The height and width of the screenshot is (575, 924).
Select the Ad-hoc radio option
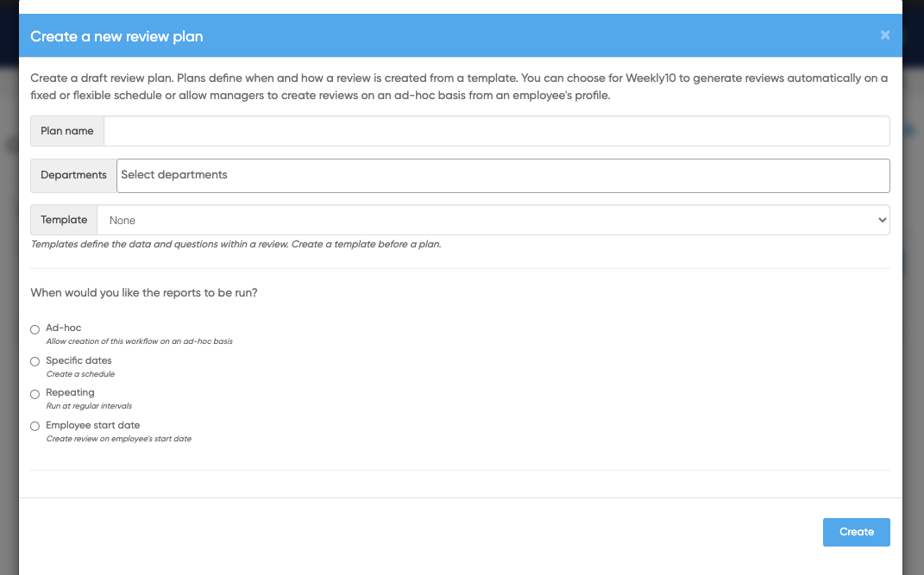35,329
